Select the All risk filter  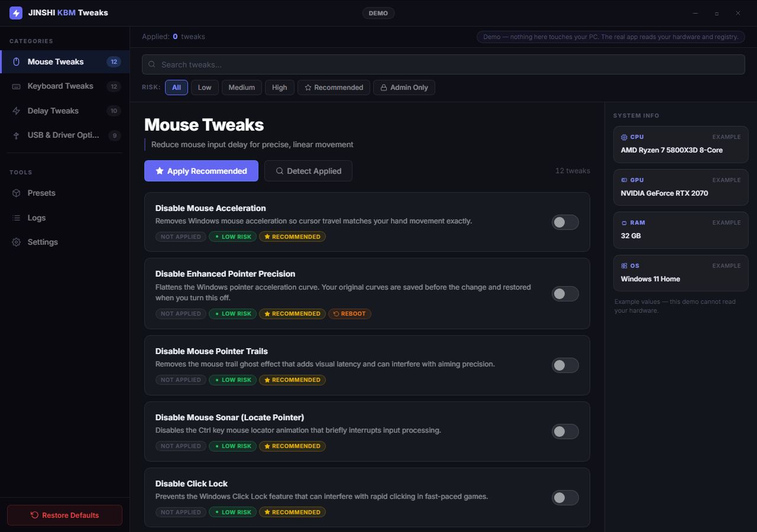tap(176, 87)
